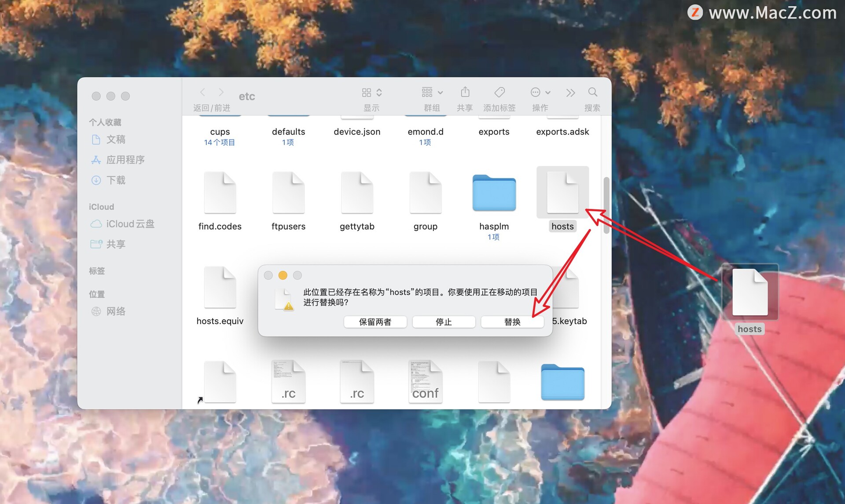Open the hasplm folder
Viewport: 845px width, 504px height.
point(494,194)
